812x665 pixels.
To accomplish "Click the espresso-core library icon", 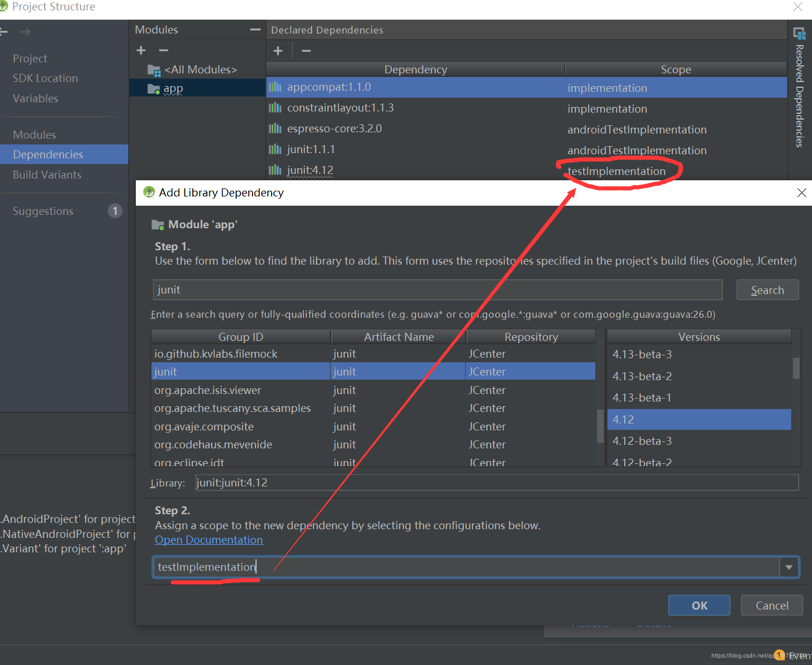I will tap(275, 129).
